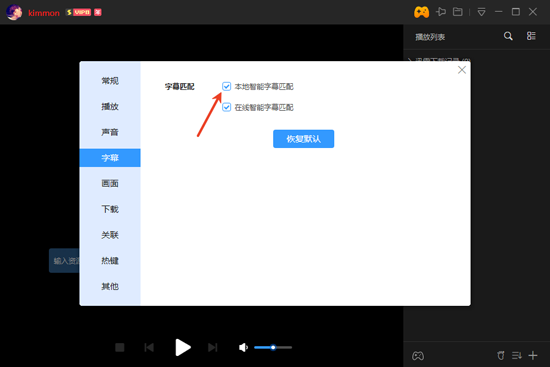Go to previous track
The image size is (550, 367).
[x=149, y=347]
